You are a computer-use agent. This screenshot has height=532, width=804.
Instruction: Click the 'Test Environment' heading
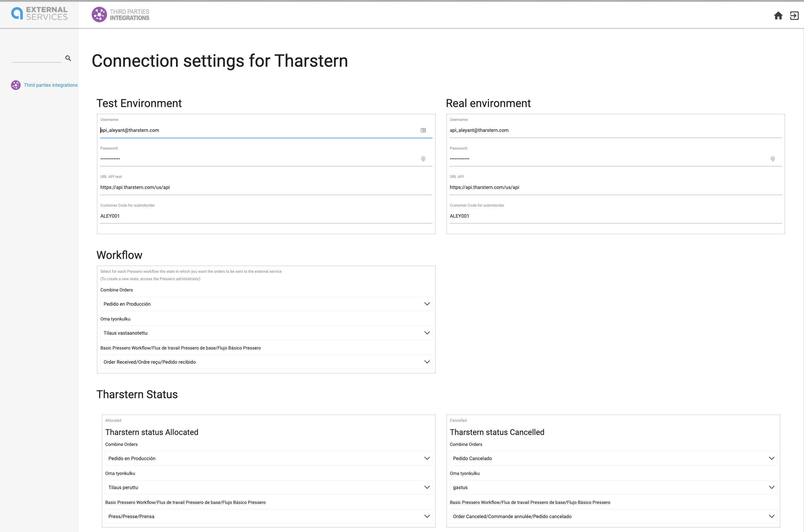click(x=139, y=103)
